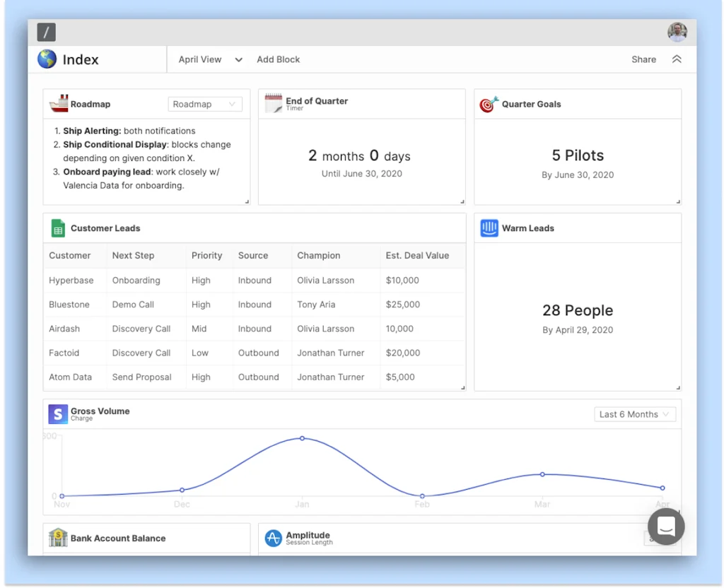Image resolution: width=724 pixels, height=588 pixels.
Task: Open the Last 6 Months dropdown
Action: point(634,414)
